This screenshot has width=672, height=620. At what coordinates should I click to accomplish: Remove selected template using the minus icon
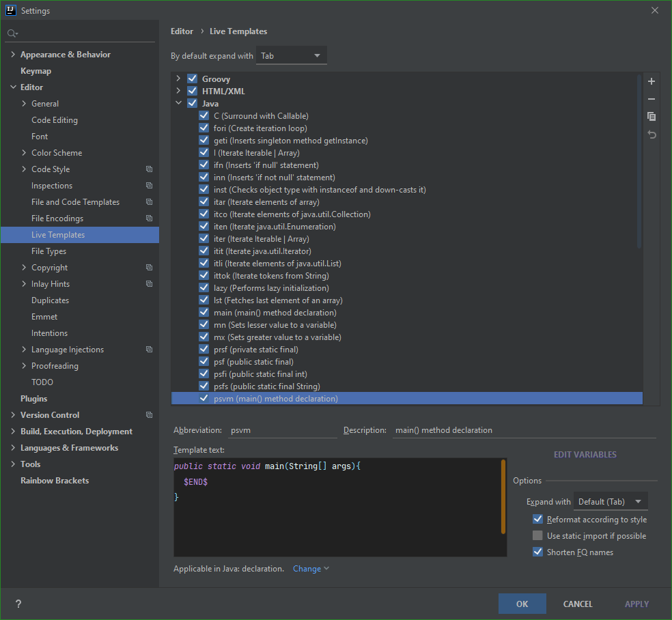tap(651, 98)
